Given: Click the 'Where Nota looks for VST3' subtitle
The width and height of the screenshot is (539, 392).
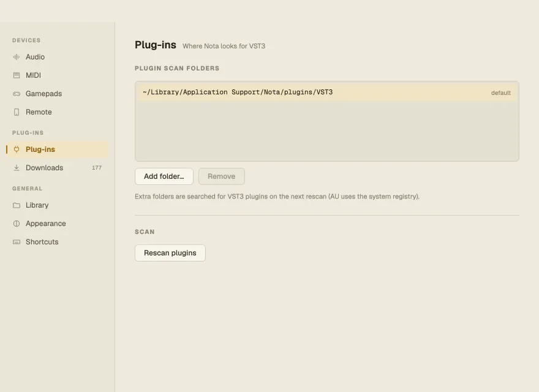Looking at the screenshot, I should [x=224, y=46].
